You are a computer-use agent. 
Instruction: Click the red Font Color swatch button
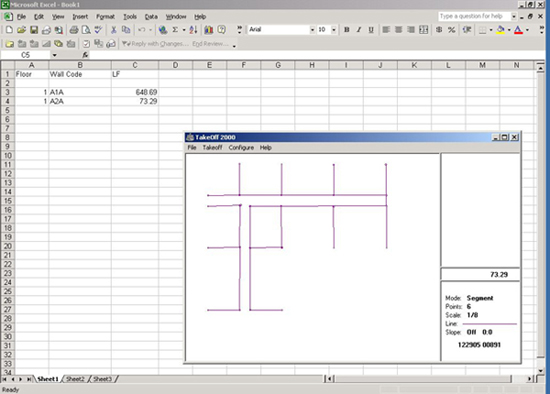coord(518,30)
